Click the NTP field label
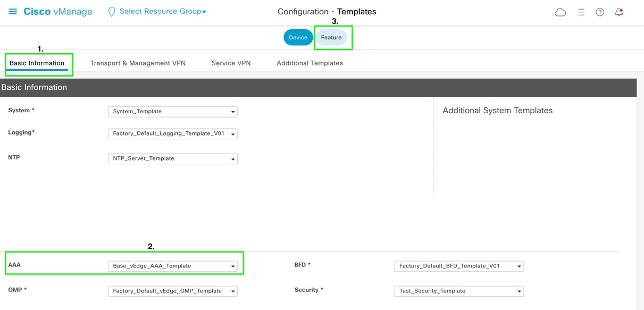 (x=14, y=157)
